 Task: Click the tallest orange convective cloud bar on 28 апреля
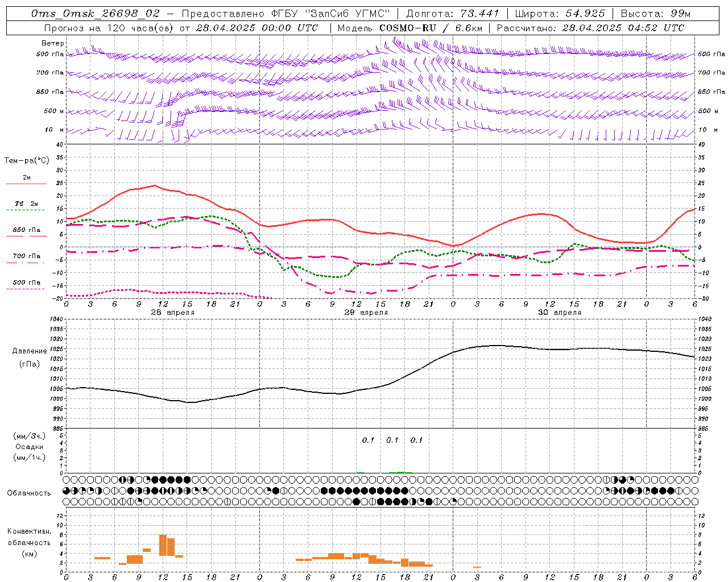point(163,545)
